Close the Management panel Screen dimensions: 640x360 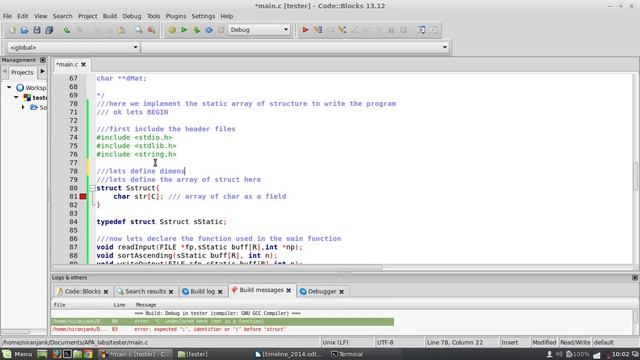(43, 60)
